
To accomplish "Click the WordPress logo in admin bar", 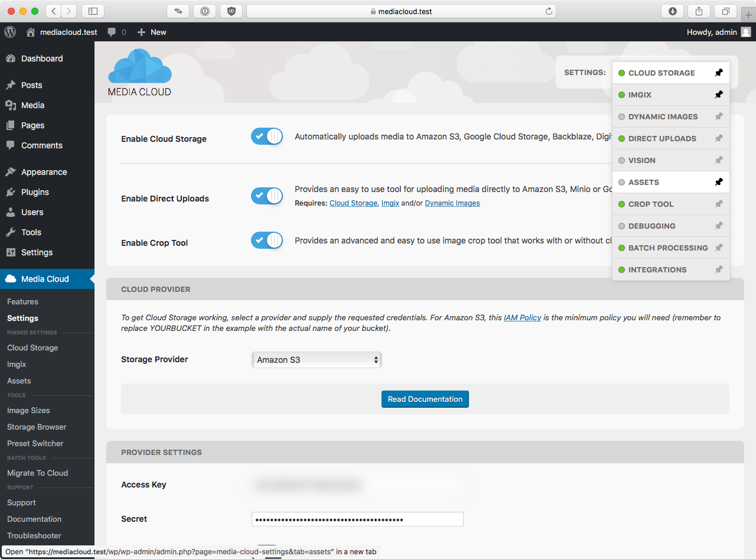I will 10,32.
